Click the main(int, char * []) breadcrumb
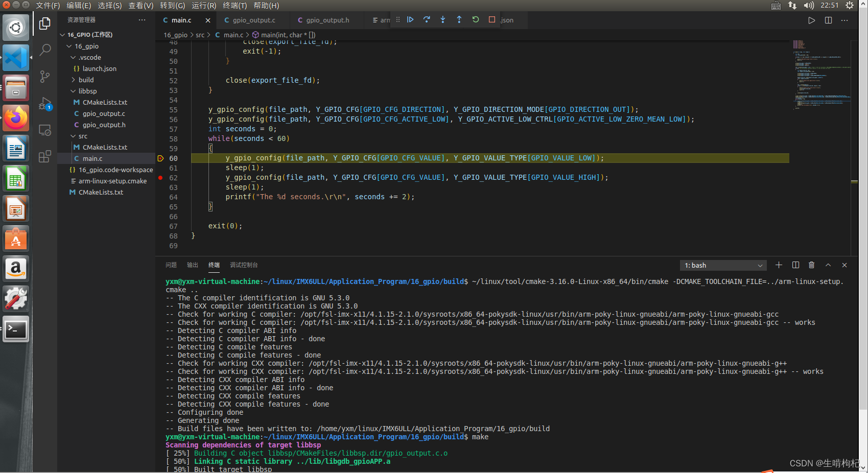 pos(288,35)
